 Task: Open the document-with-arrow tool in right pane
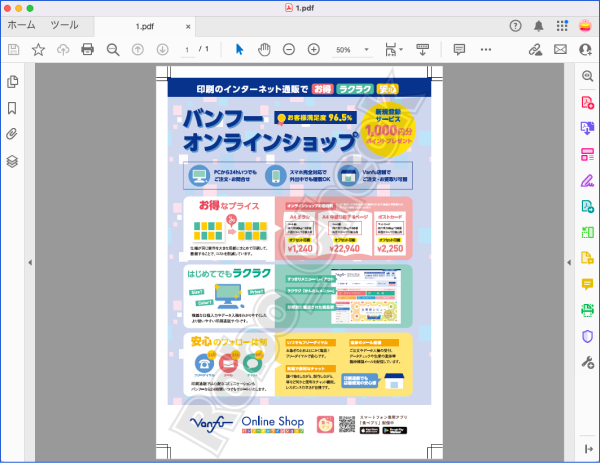click(587, 206)
